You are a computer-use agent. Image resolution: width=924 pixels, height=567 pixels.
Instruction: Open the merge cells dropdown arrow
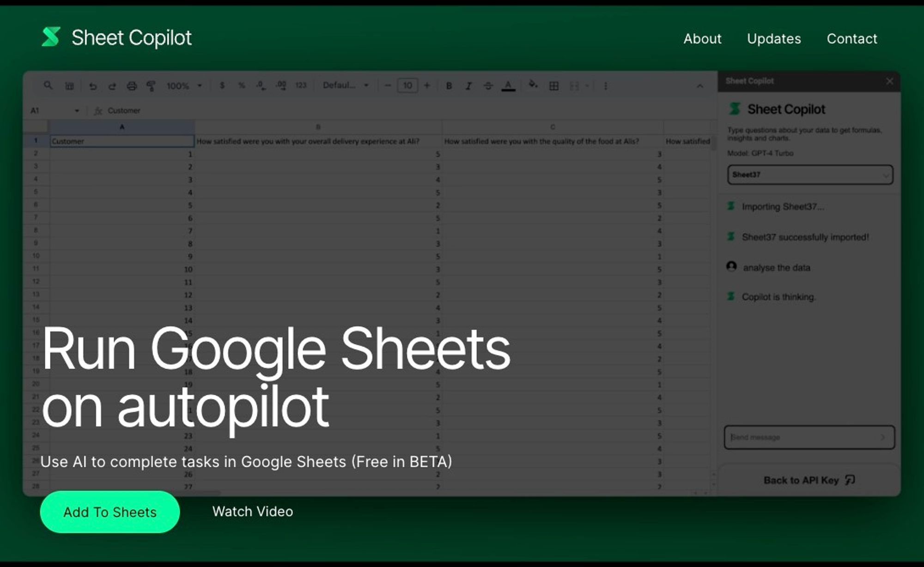tap(587, 86)
